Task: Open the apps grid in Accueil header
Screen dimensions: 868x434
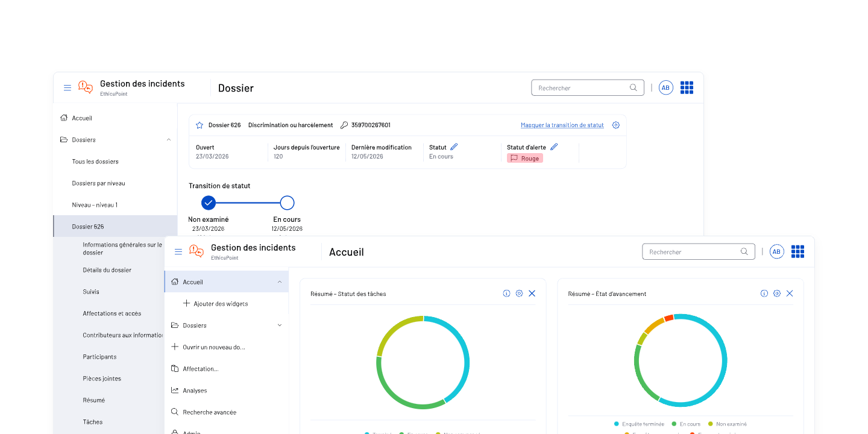Action: [x=797, y=252]
